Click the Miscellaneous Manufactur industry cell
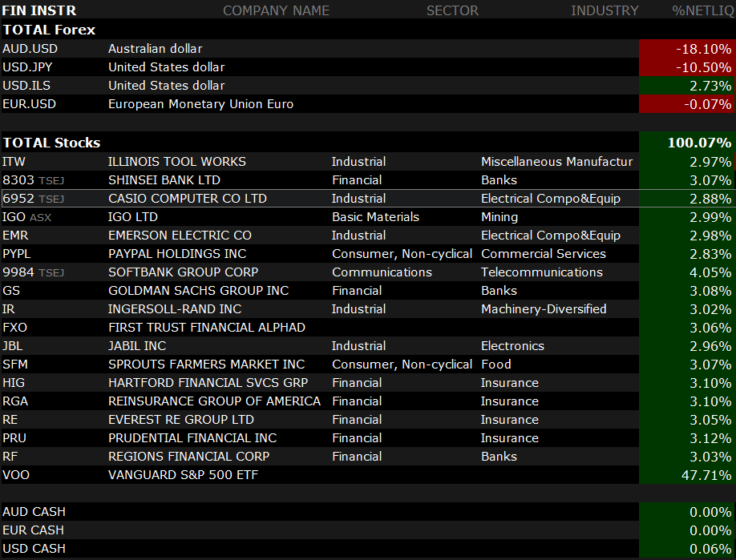Screen dimensions: 736x560 pyautogui.click(x=556, y=161)
